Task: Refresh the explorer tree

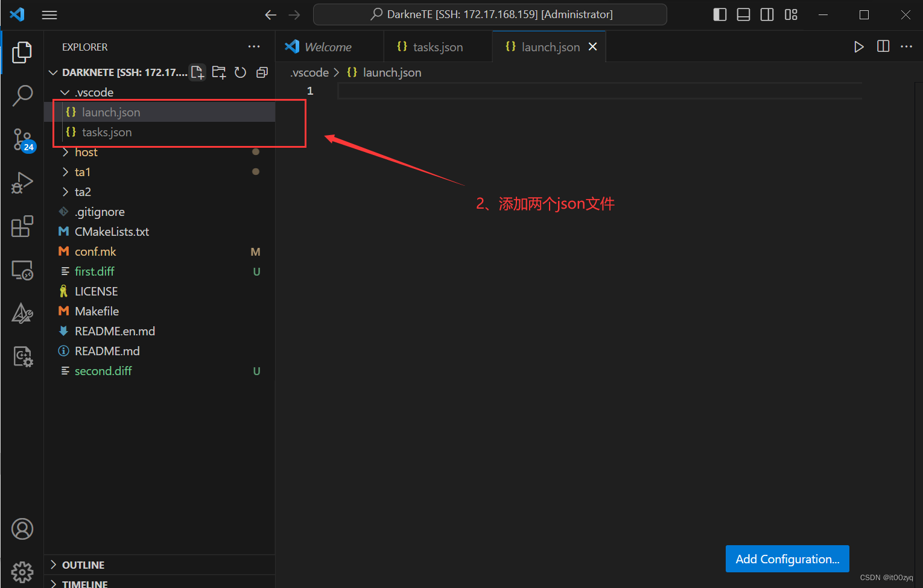Action: 240,72
